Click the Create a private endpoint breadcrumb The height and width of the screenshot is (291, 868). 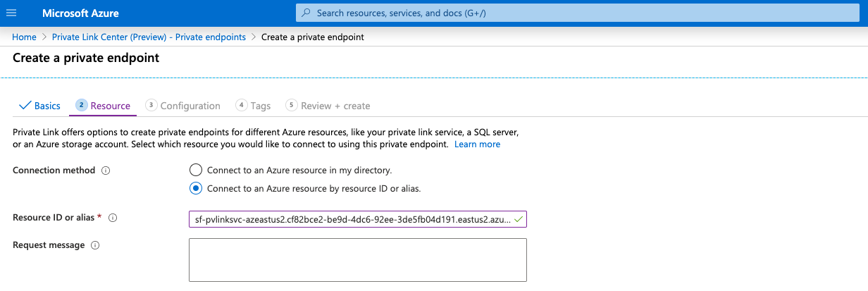click(x=313, y=37)
